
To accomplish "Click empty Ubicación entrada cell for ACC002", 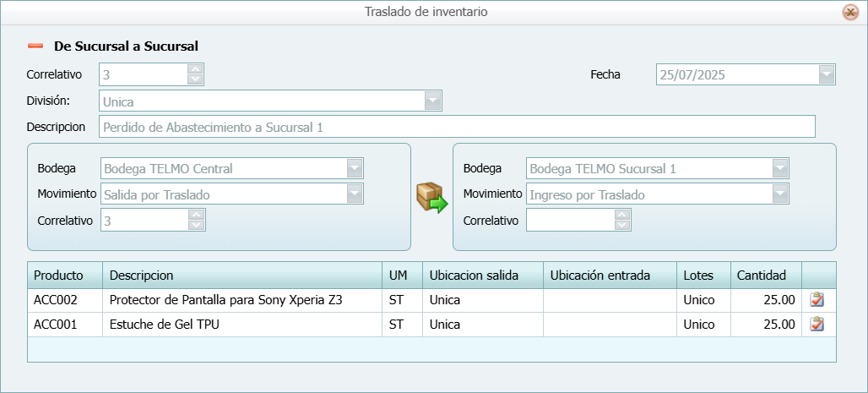I will (610, 300).
